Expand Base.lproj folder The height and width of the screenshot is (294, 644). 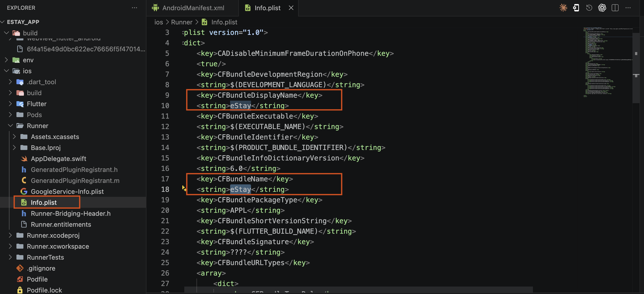tap(14, 148)
